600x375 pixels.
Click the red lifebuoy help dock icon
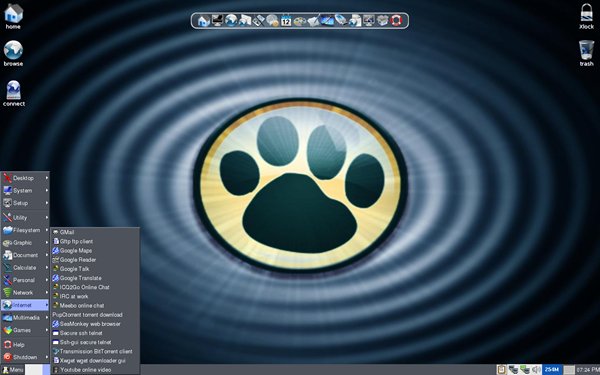coord(396,20)
